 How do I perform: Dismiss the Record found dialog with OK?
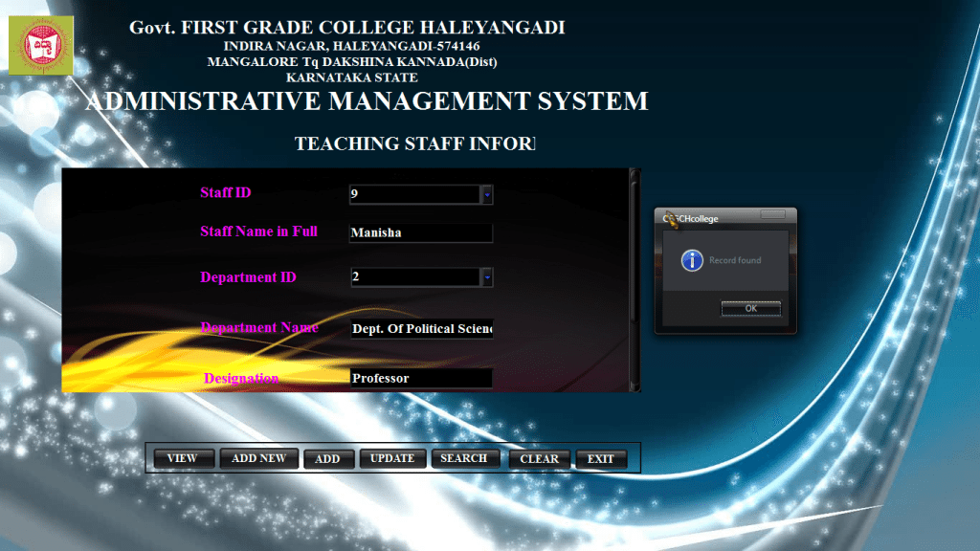pyautogui.click(x=750, y=308)
